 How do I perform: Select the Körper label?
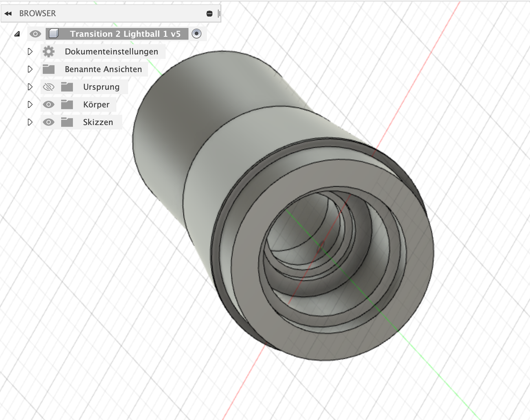click(x=96, y=105)
